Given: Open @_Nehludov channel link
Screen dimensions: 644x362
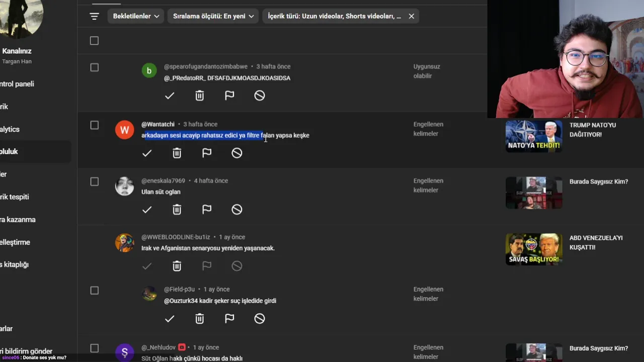Looking at the screenshot, I should (158, 347).
